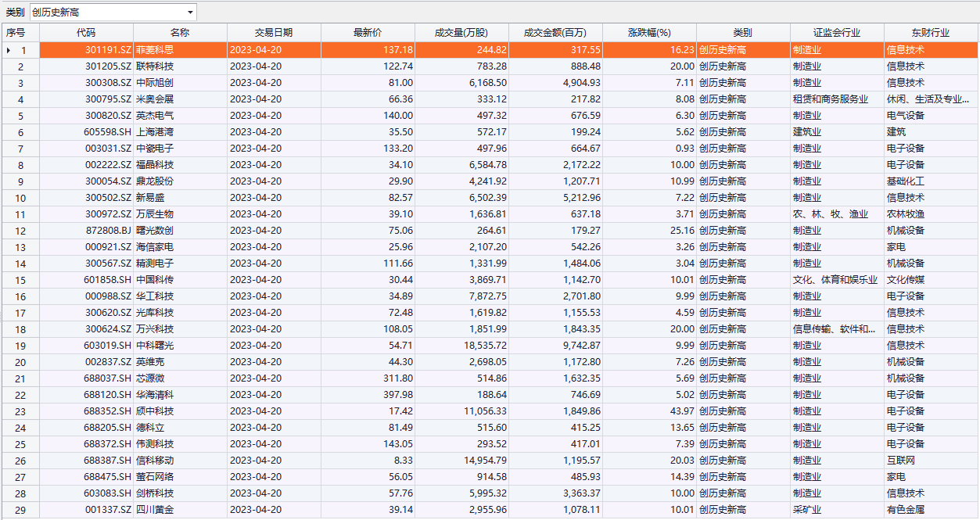The width and height of the screenshot is (980, 520).
Task: Click the 证监会行业 column header
Action: pos(837,33)
